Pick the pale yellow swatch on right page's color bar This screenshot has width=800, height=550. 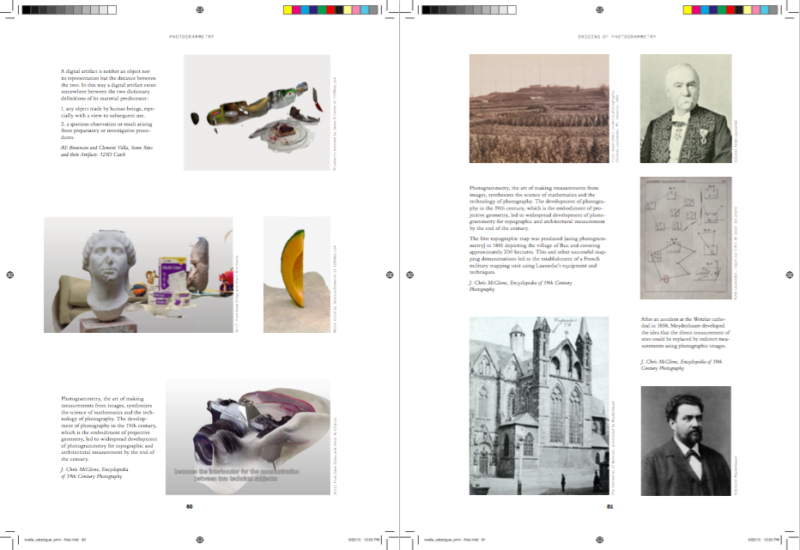[x=747, y=10]
